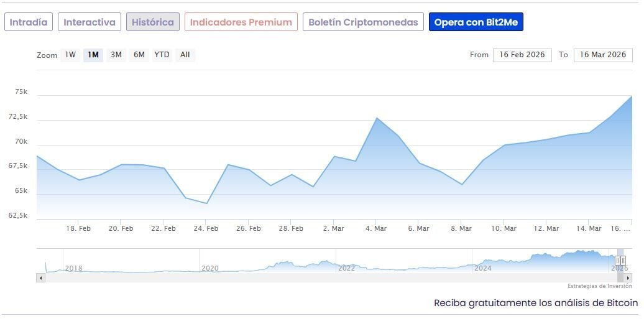Switch zoom to YTD
The width and height of the screenshot is (644, 321).
coord(162,55)
